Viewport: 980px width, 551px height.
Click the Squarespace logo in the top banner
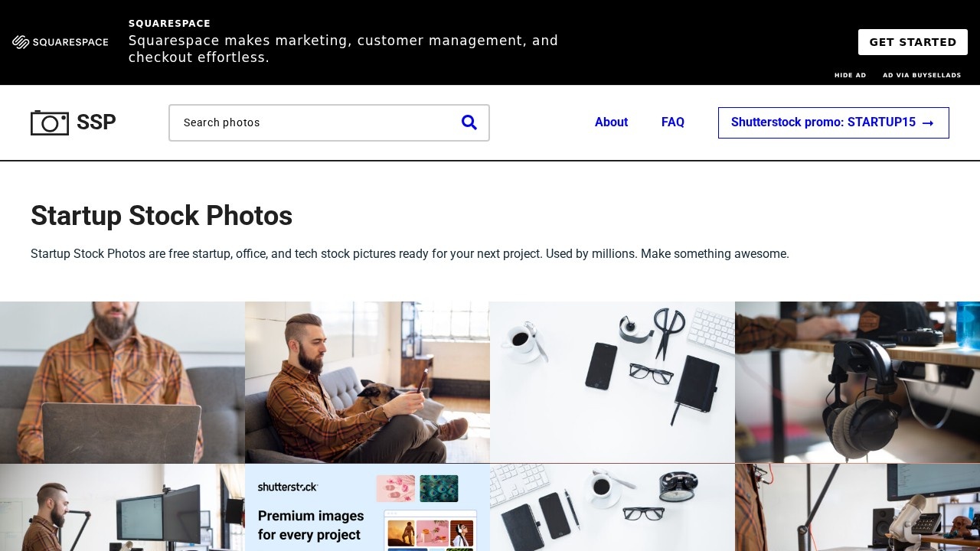click(x=60, y=41)
